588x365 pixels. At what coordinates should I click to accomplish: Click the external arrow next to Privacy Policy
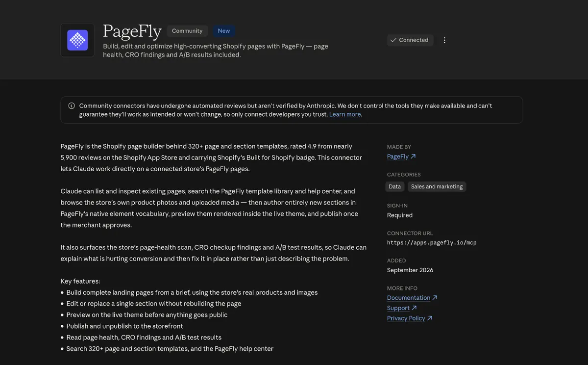pos(430,318)
